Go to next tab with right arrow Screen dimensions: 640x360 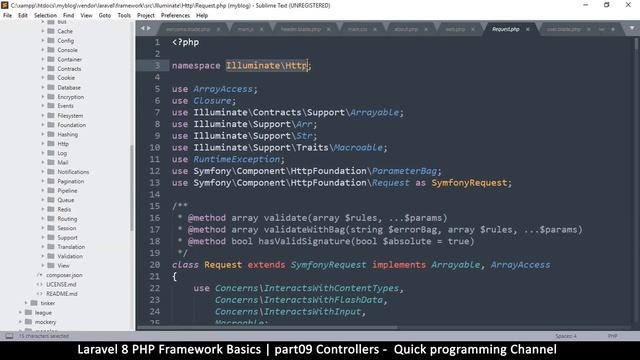[x=149, y=28]
